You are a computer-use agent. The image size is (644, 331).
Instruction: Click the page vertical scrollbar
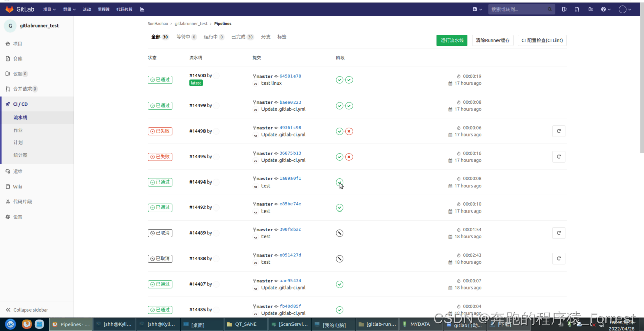tap(641, 84)
